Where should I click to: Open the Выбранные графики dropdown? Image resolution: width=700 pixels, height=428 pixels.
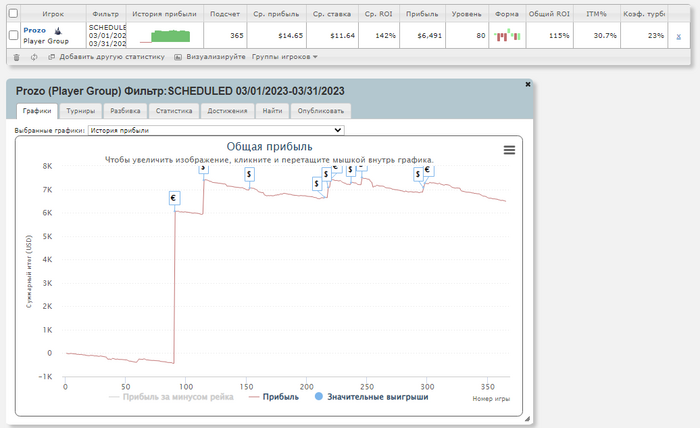click(216, 130)
